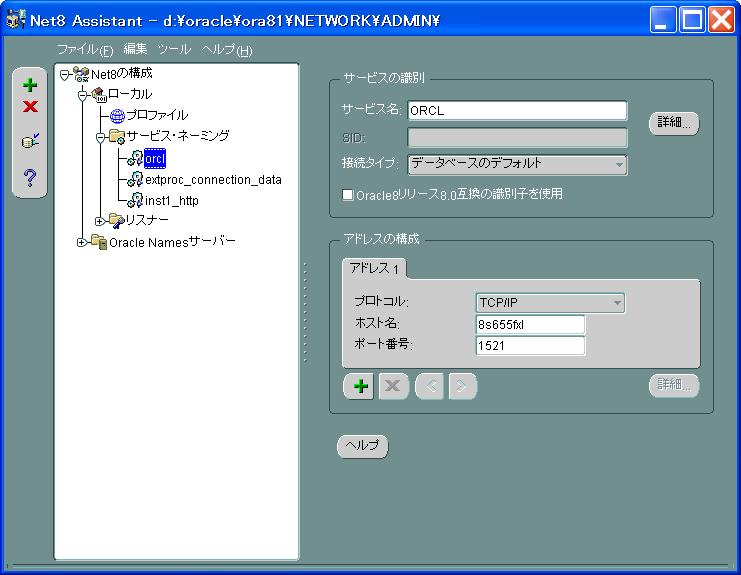
Task: Click the green plus create icon in left toolbar
Action: tap(30, 85)
